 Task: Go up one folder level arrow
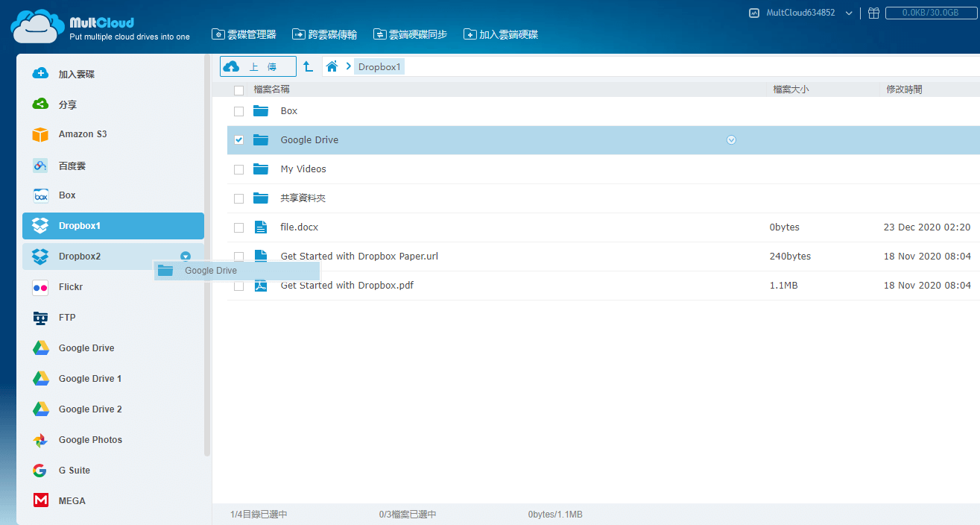308,66
